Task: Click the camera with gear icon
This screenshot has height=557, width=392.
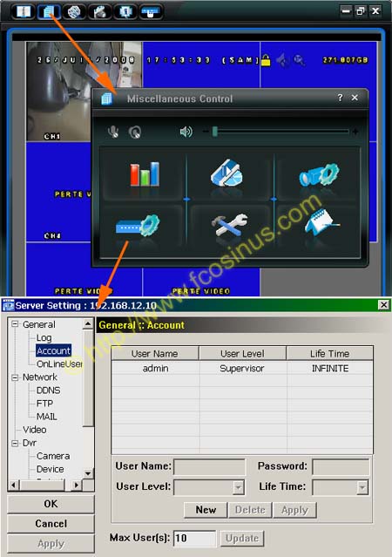Action: tap(319, 174)
